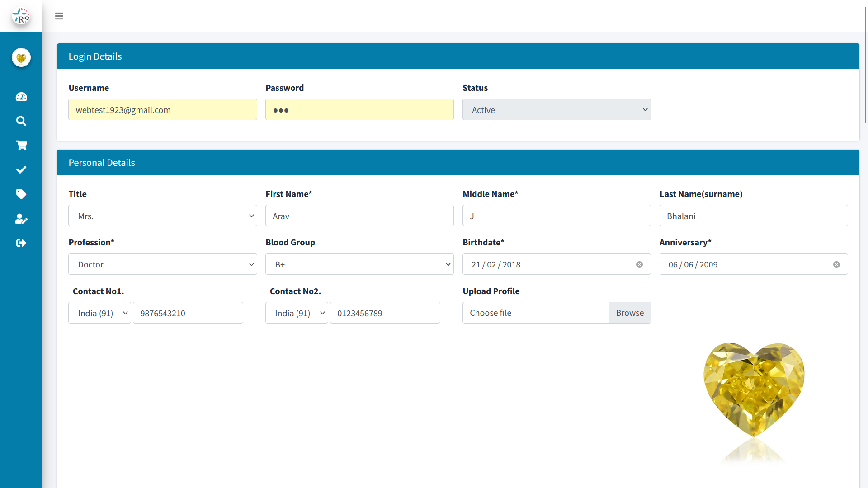Focus the Username field
868x488 pixels.
tap(163, 110)
